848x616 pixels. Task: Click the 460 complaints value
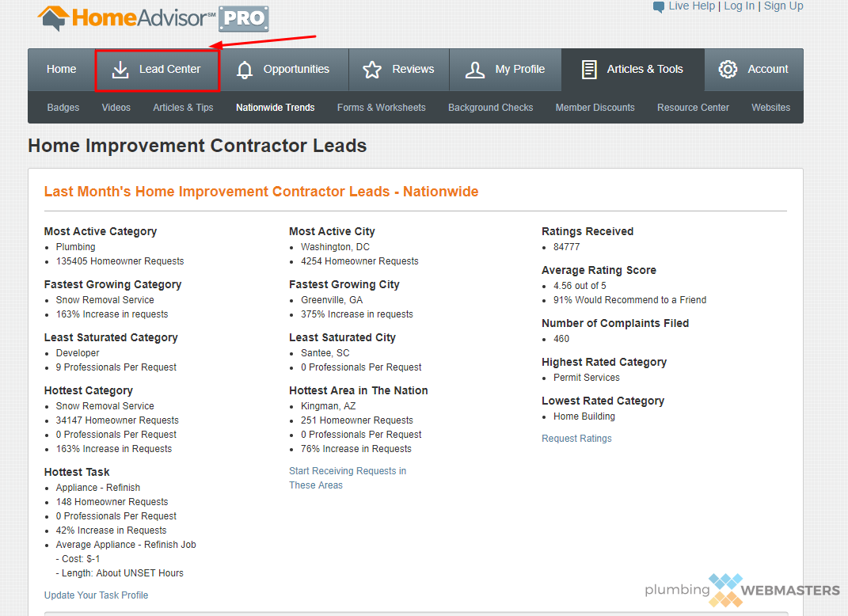[561, 339]
